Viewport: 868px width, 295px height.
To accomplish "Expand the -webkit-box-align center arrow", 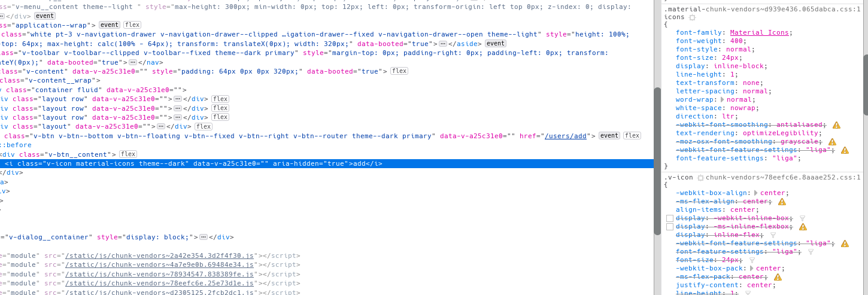I will (756, 193).
